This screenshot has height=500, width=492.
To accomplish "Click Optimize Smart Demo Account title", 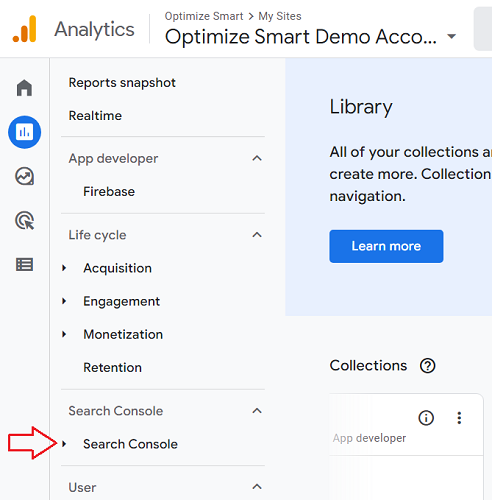I will tap(301, 36).
